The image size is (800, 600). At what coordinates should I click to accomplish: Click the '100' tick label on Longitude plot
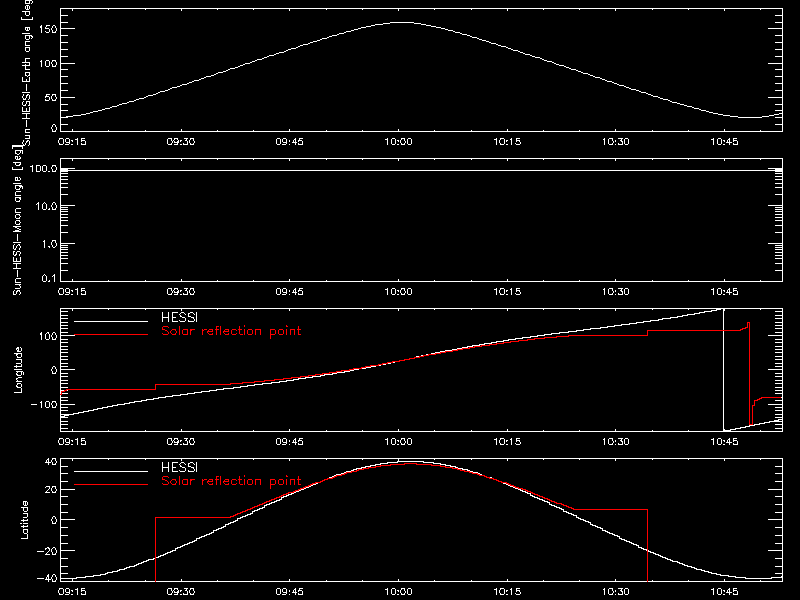click(48, 336)
